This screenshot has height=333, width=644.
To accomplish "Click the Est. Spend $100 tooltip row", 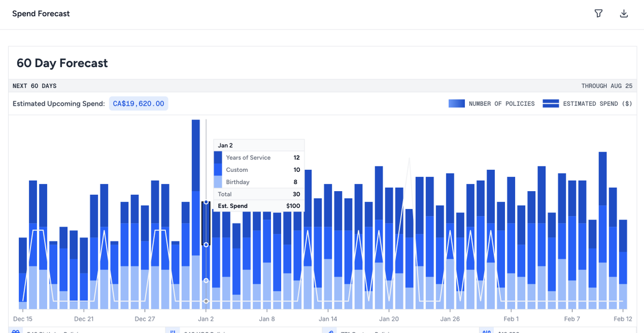I will pyautogui.click(x=259, y=206).
